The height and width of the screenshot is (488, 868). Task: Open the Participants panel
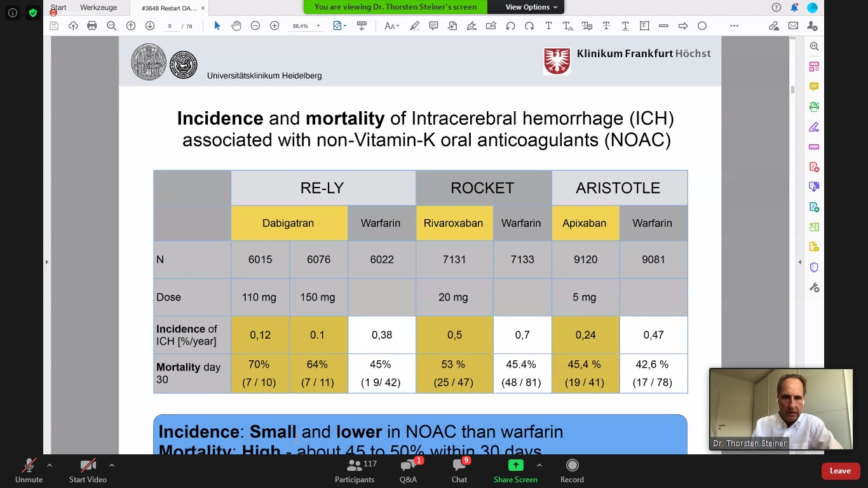[355, 470]
